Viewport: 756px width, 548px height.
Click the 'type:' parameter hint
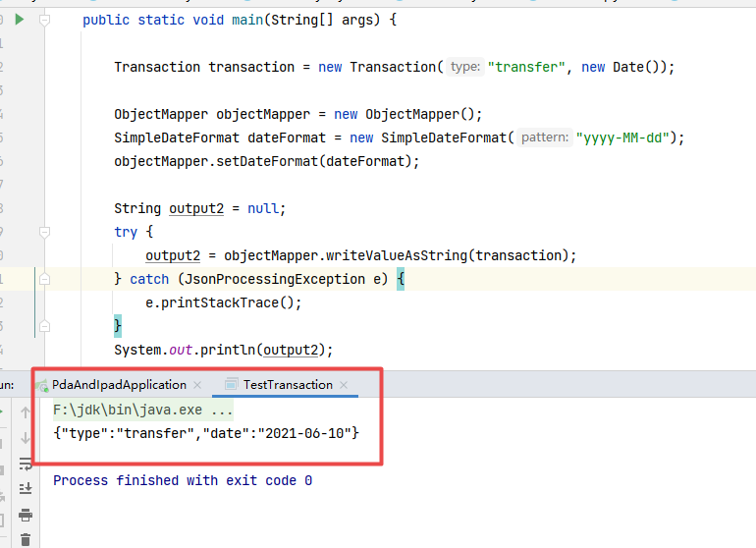(x=464, y=67)
